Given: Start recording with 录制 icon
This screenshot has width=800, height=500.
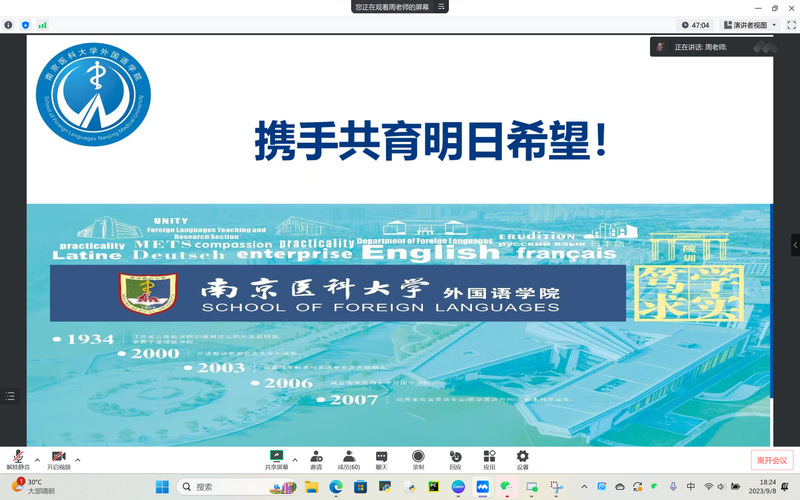Looking at the screenshot, I should pyautogui.click(x=418, y=459).
